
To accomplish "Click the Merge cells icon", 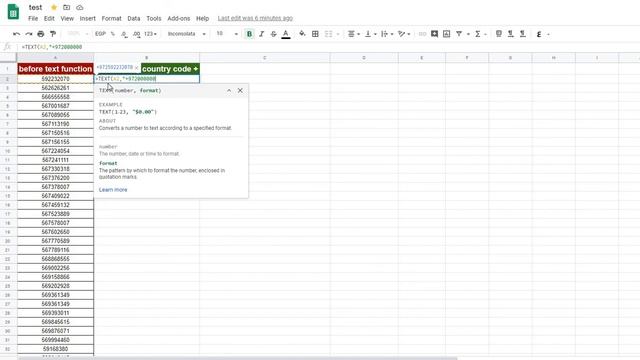I will pos(329,34).
